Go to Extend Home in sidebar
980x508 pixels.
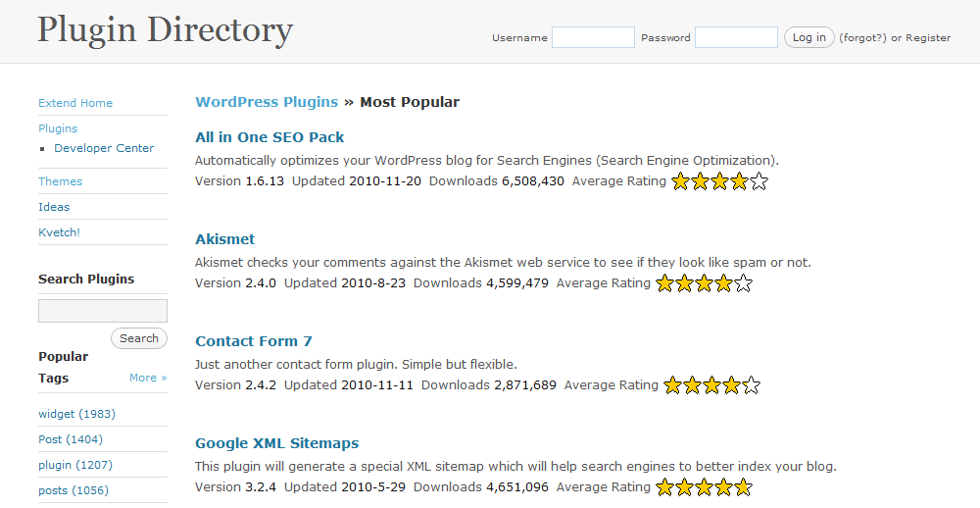[x=75, y=103]
